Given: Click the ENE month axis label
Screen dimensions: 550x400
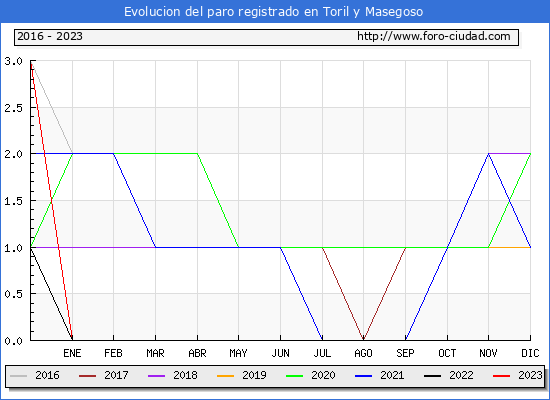Looking at the screenshot, I should tap(72, 353).
